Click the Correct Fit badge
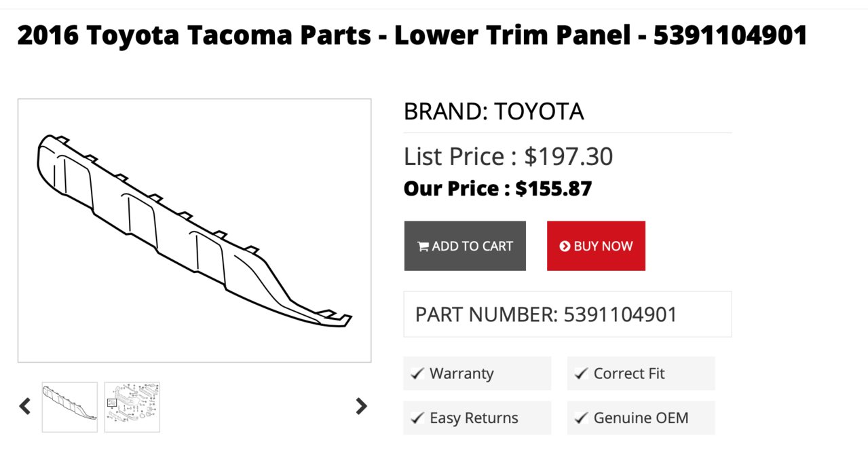The height and width of the screenshot is (476, 868). 641,373
